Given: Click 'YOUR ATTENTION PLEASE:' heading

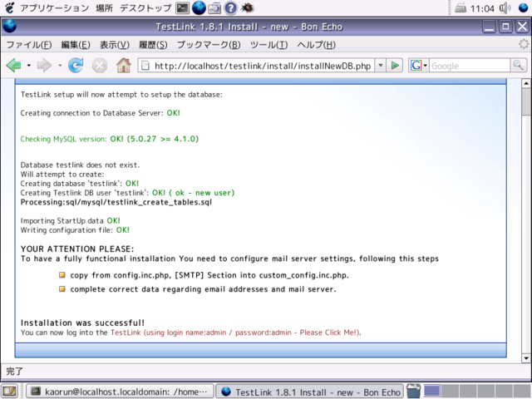Looking at the screenshot, I should (x=77, y=249).
